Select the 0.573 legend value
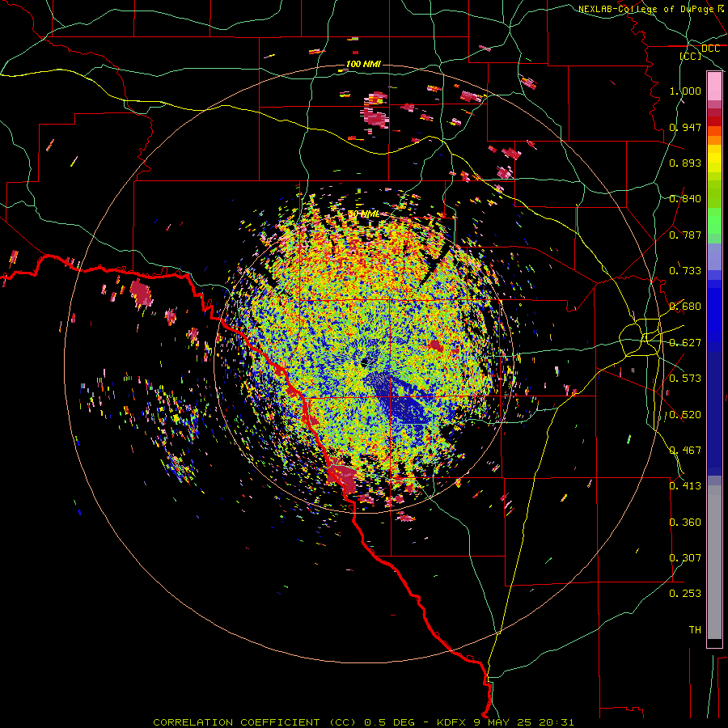Viewport: 728px width, 728px height. tap(685, 379)
